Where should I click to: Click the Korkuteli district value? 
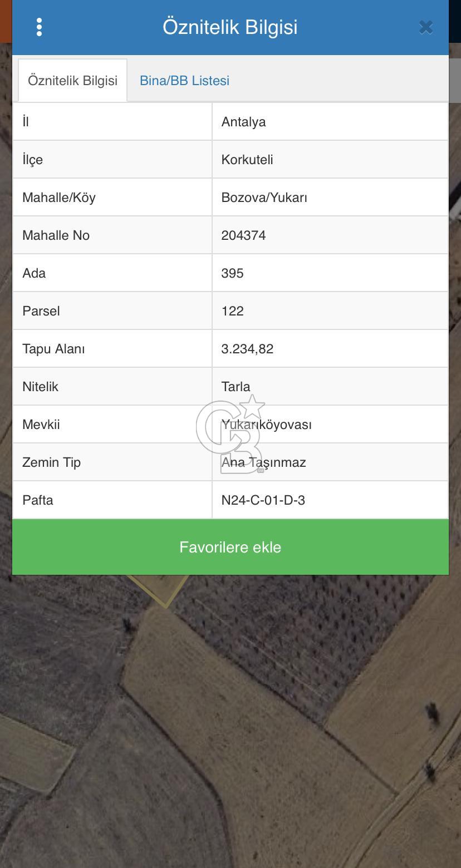click(247, 160)
